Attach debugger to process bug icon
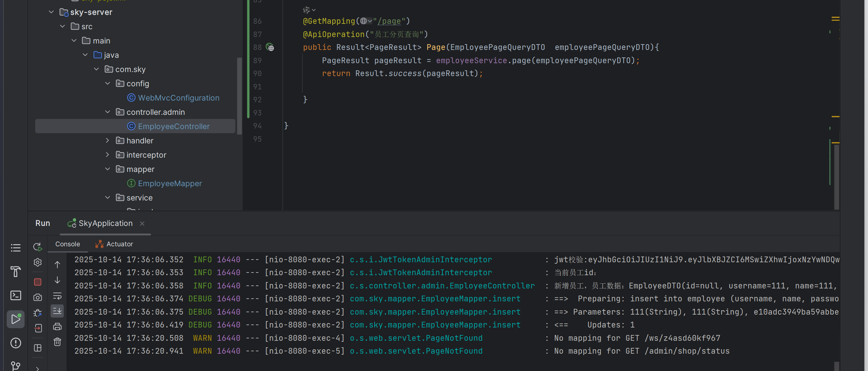The image size is (868, 371). coord(38,313)
